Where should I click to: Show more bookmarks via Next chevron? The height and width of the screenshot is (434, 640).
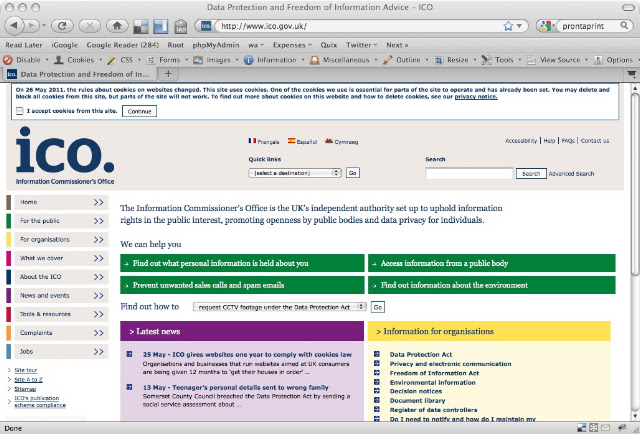[397, 45]
